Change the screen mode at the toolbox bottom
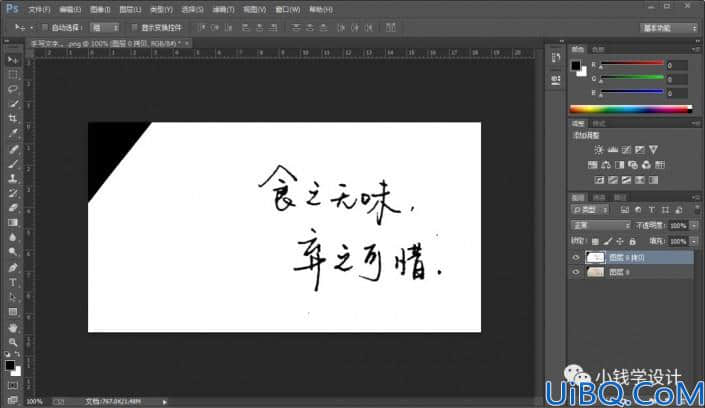 click(x=13, y=400)
